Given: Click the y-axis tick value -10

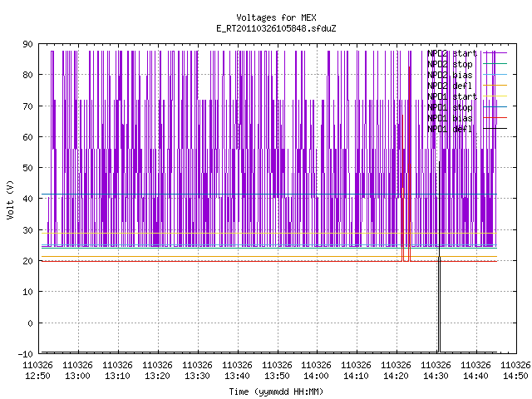Looking at the screenshot, I should [26, 354].
